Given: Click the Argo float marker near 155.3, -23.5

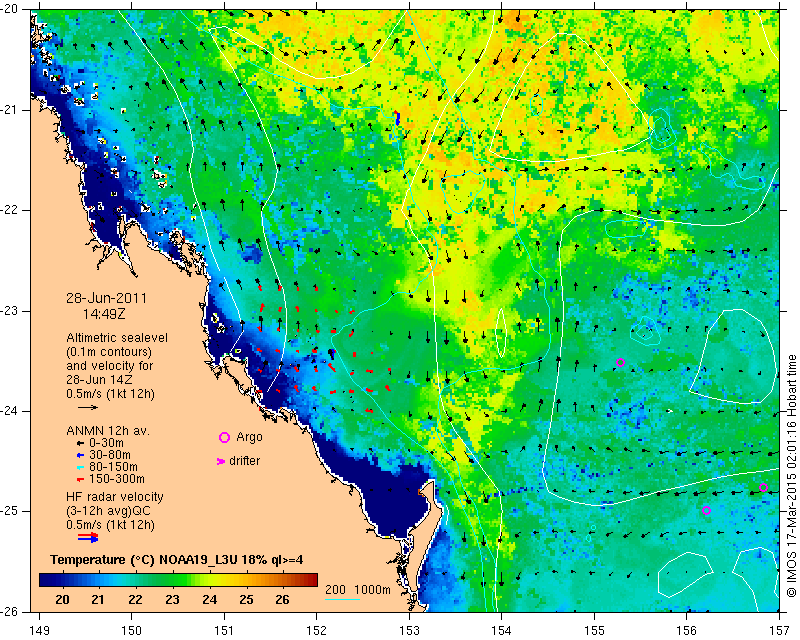Looking at the screenshot, I should tap(620, 363).
